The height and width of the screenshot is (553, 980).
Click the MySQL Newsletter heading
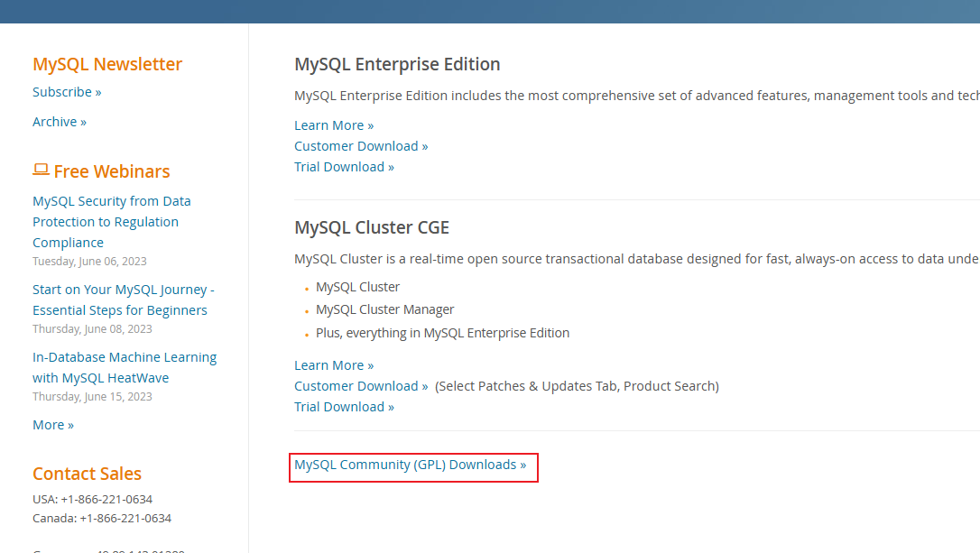tap(107, 64)
